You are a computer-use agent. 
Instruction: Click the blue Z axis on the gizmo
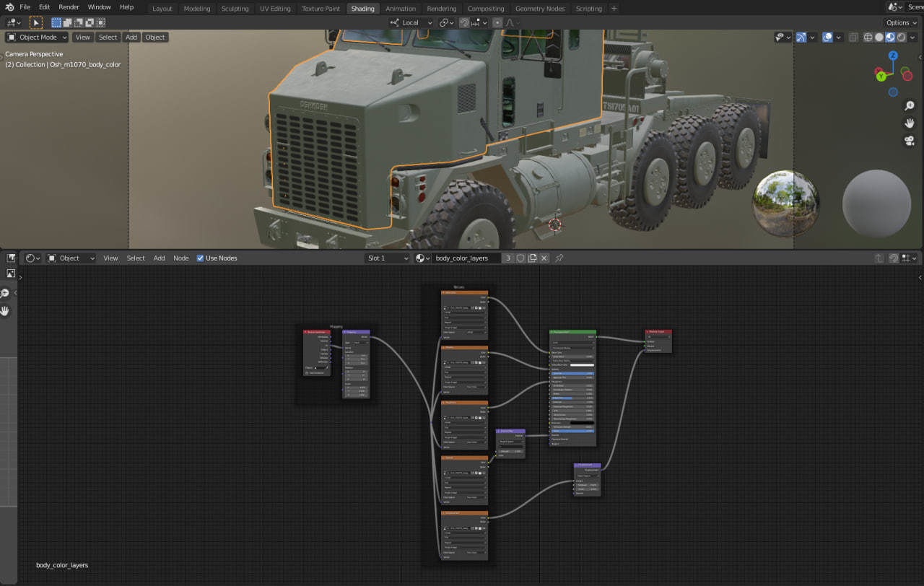point(893,56)
